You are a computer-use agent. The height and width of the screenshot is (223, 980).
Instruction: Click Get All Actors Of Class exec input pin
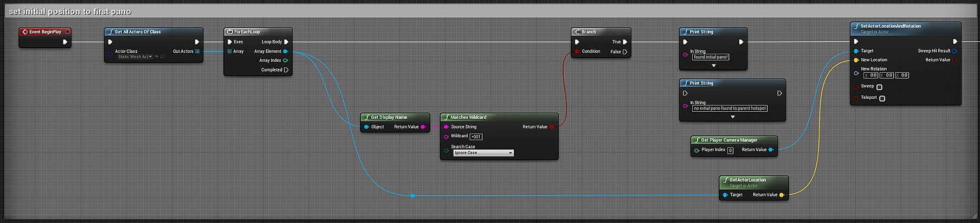coord(110,42)
